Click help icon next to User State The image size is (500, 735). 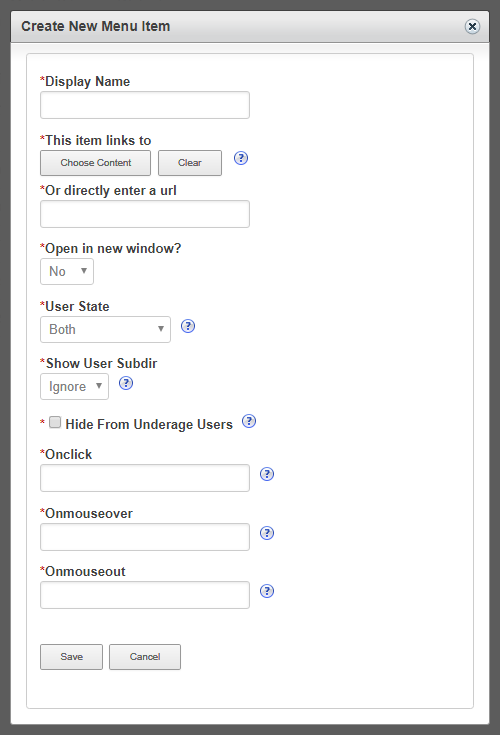pos(188,326)
